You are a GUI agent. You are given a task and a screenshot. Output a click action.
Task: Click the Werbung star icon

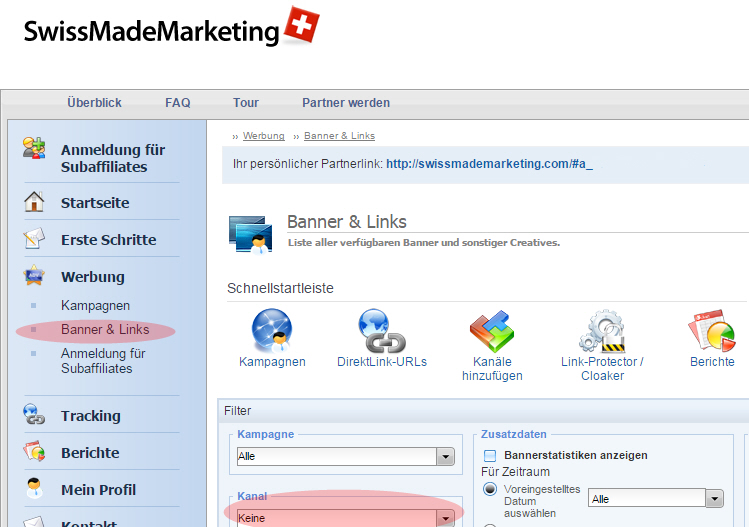(x=34, y=276)
